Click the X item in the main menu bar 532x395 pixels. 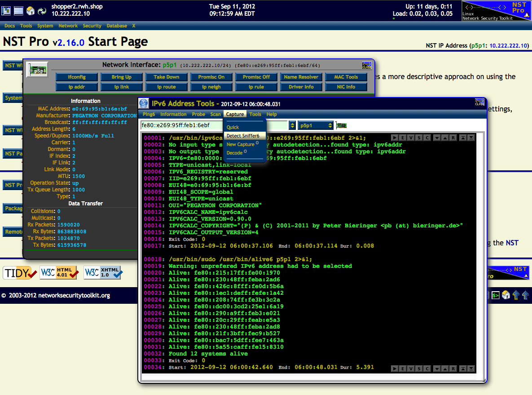134,26
